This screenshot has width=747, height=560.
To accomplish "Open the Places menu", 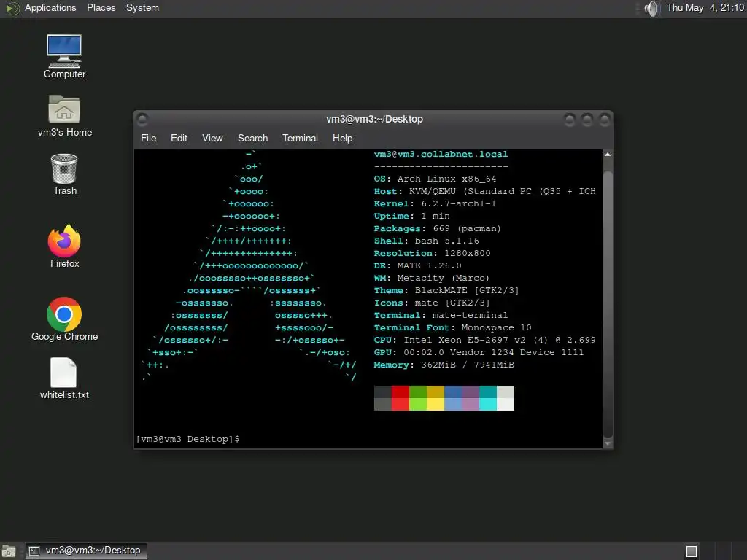I will (101, 8).
